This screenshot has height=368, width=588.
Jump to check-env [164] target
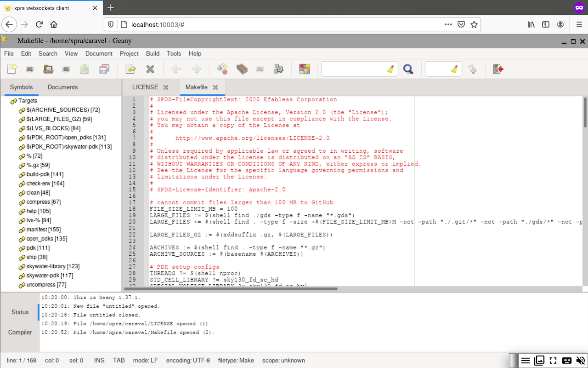[x=45, y=184]
